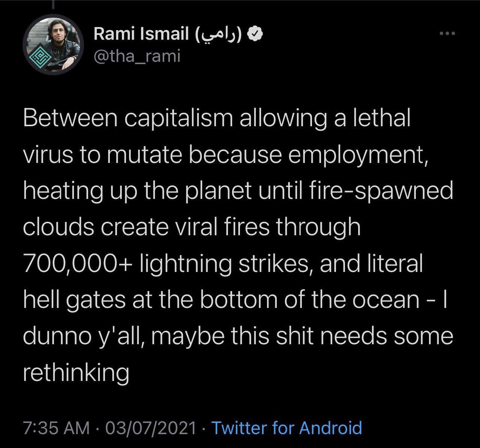Open the @tha_rami handle link
Image resolution: width=480 pixels, height=448 pixels.
(137, 57)
